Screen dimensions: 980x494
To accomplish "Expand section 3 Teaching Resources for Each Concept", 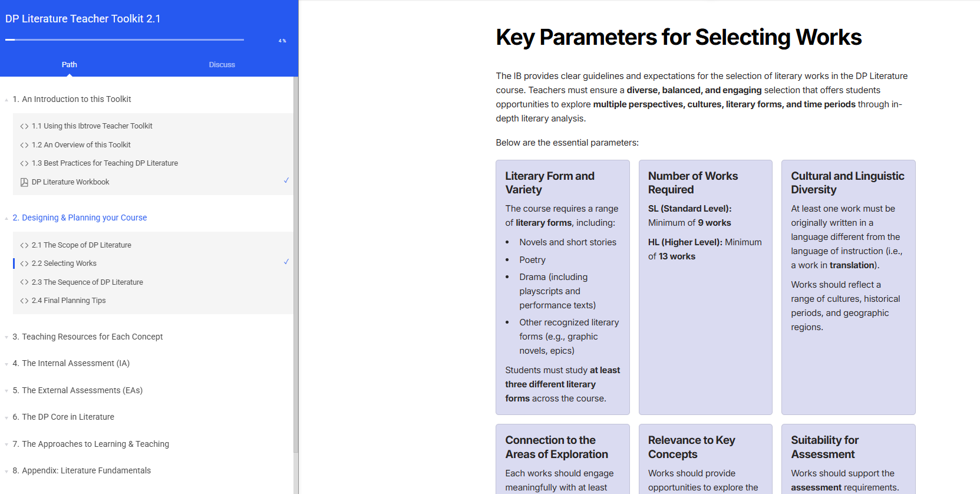I will click(6, 337).
